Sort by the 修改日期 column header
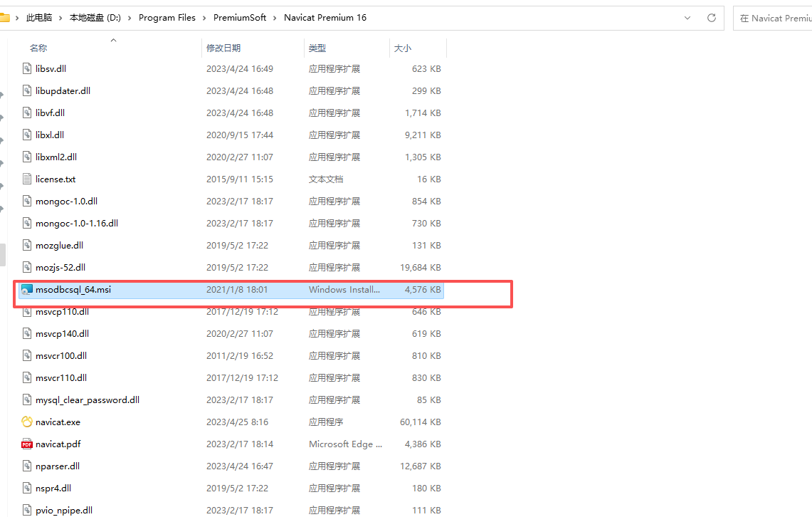This screenshot has height=517, width=812. click(223, 48)
